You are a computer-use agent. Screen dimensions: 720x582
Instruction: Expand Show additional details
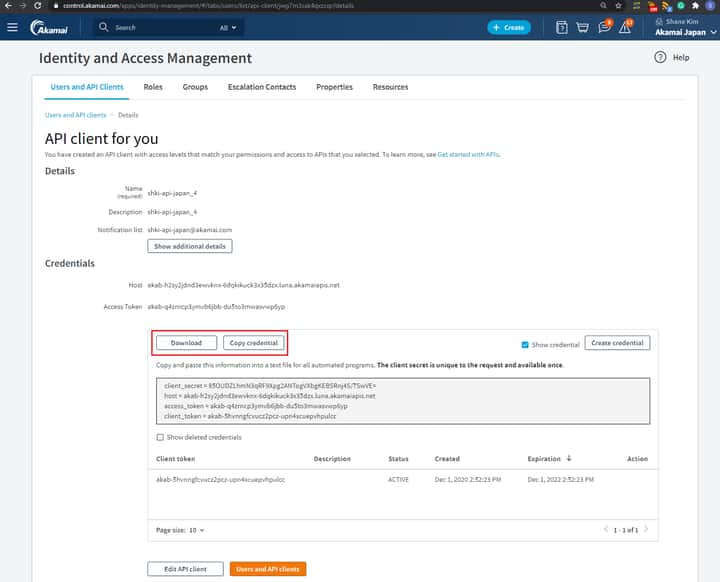[189, 246]
